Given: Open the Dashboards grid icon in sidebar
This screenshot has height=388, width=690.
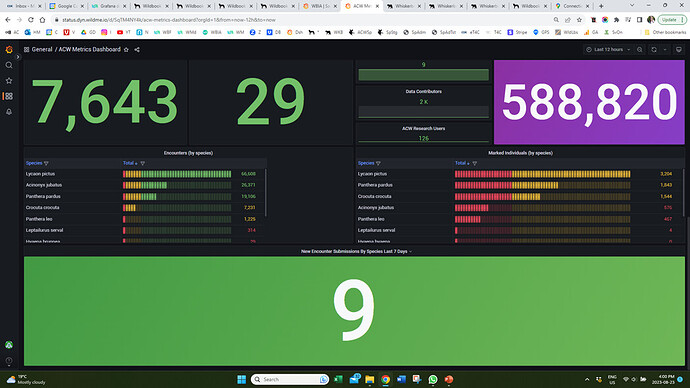Looking at the screenshot, I should [x=9, y=96].
